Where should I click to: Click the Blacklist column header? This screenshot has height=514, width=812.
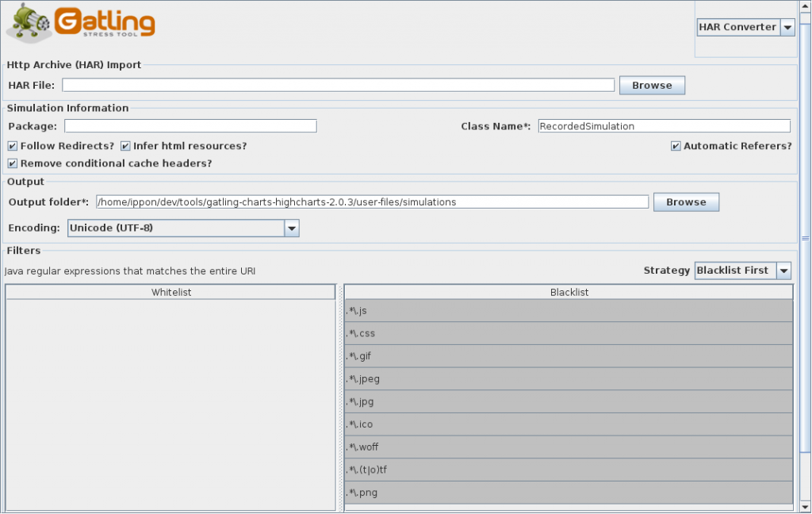point(569,292)
